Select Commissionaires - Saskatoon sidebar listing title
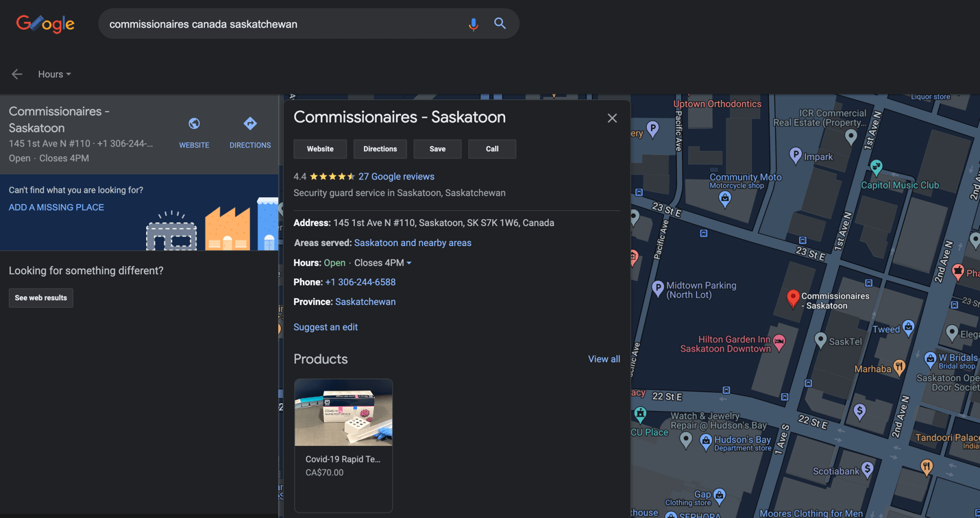This screenshot has height=518, width=980. coord(59,119)
